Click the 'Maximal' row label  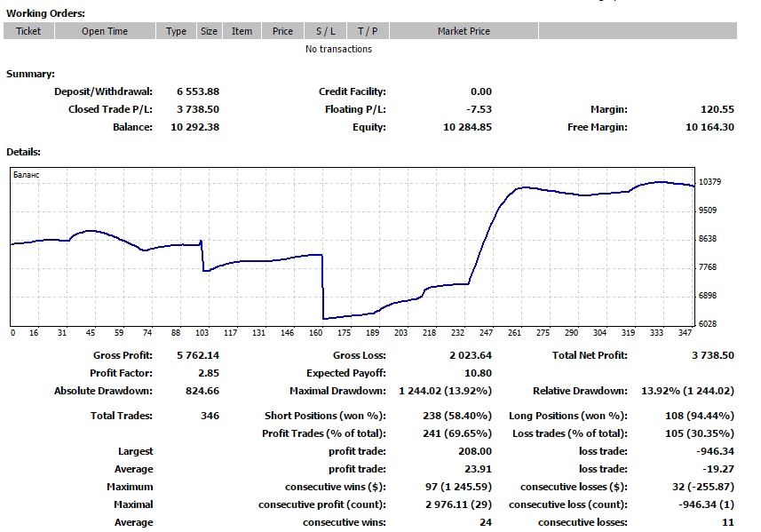tap(133, 504)
